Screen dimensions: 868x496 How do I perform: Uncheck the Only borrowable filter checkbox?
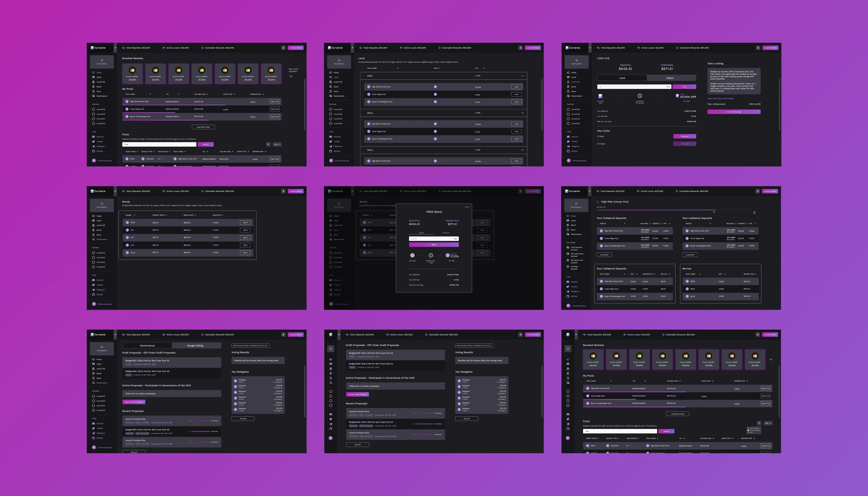click(748, 430)
